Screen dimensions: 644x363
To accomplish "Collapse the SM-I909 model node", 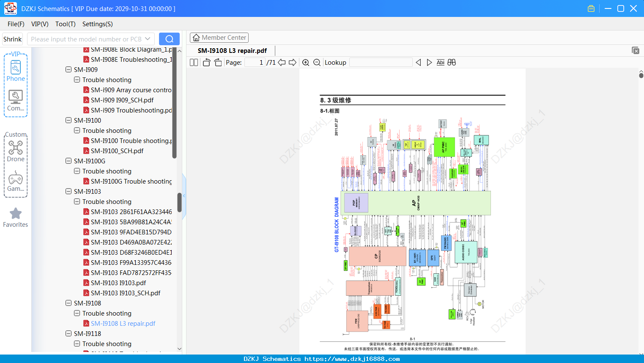I will click(69, 69).
